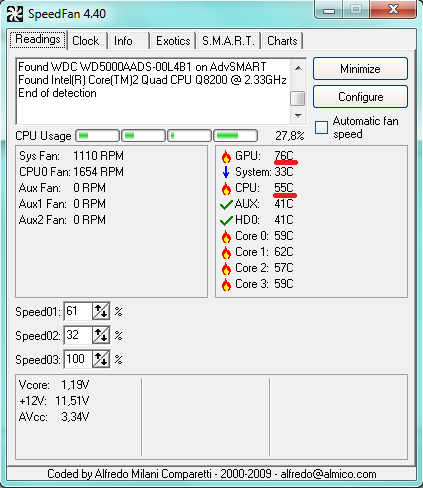Click the GPU temperature value 76C

pos(284,156)
